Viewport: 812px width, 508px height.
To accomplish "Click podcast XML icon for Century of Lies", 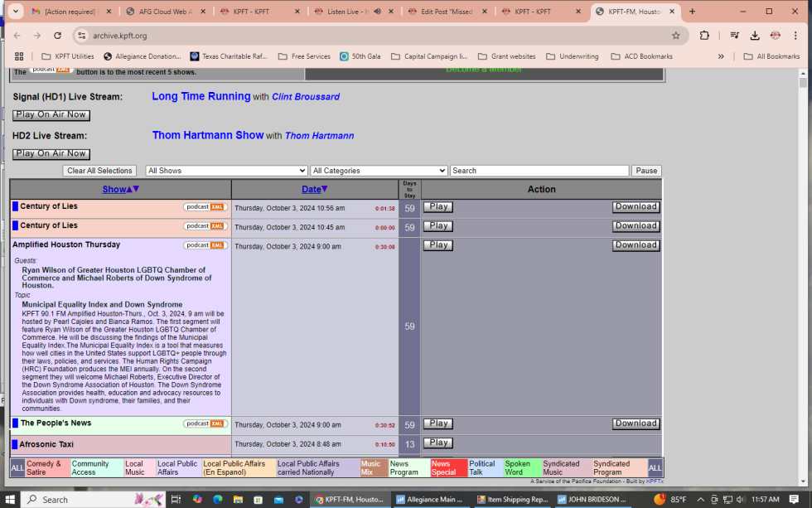I will click(205, 206).
